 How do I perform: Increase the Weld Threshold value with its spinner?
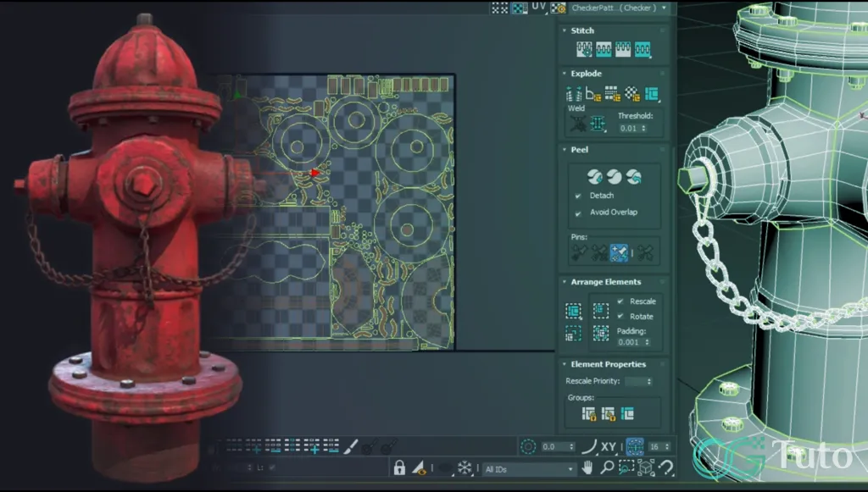point(644,124)
